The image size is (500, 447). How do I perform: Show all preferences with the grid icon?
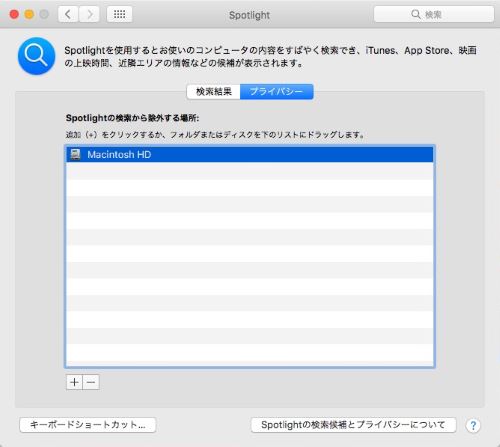click(x=119, y=14)
